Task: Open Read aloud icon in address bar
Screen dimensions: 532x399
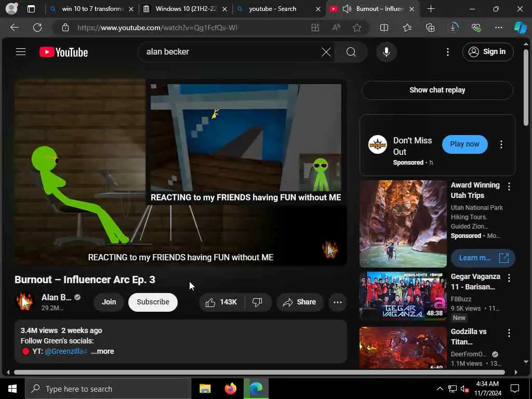Action: [x=336, y=28]
